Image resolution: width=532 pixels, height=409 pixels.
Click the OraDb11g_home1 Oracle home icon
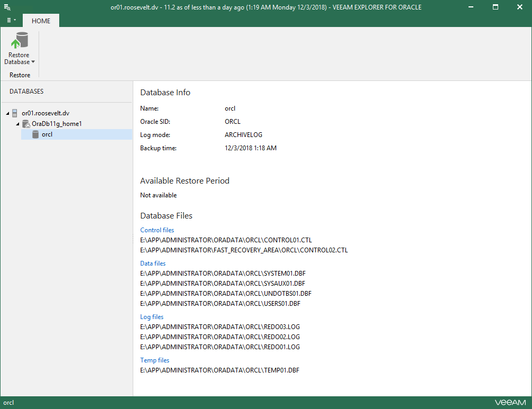tap(26, 124)
